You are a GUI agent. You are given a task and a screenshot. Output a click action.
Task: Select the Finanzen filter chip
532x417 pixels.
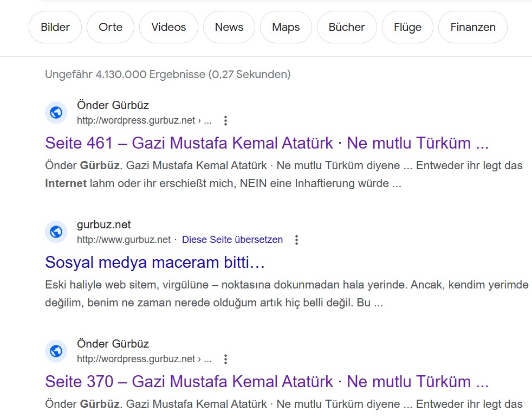pos(473,27)
